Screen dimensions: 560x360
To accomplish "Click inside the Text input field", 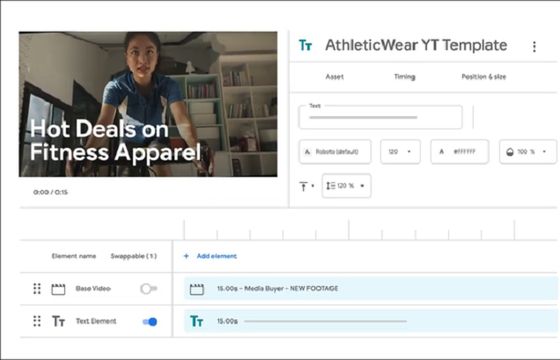I will [x=380, y=117].
